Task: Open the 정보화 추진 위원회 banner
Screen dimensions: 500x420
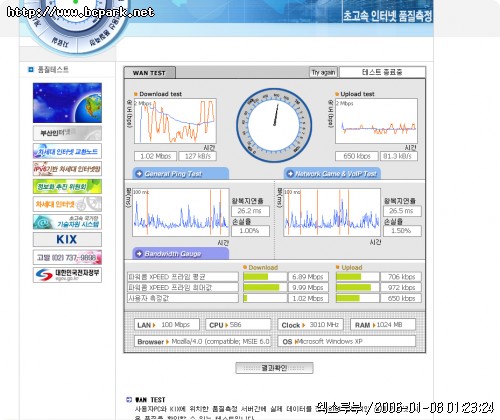Action: click(x=67, y=186)
